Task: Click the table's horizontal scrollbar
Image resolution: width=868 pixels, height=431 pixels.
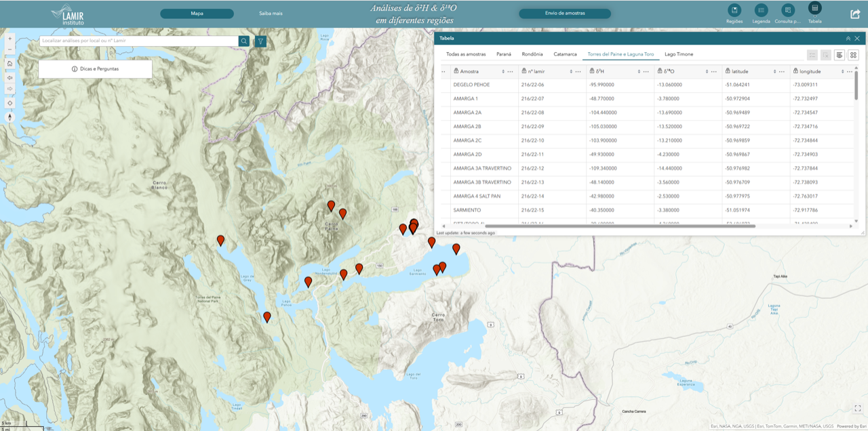Action: pyautogui.click(x=620, y=226)
